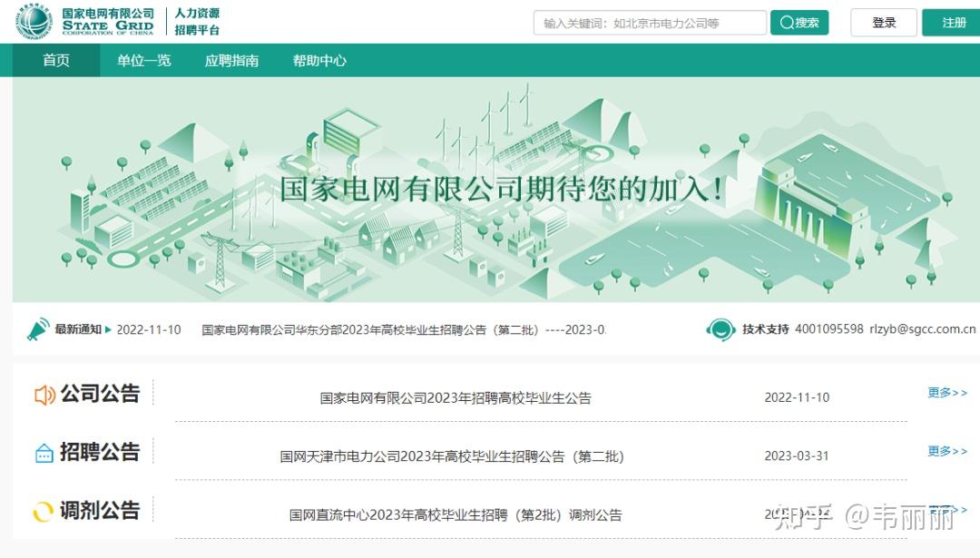Open the 首页 navigation tab
980x558 pixels.
(56, 60)
